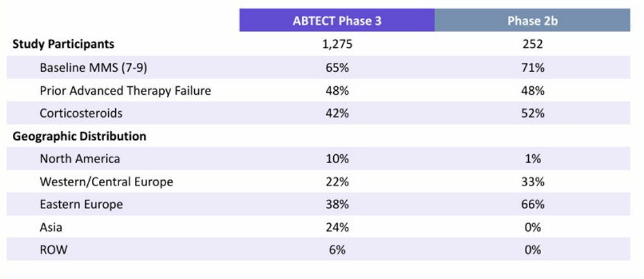Click the 33% Western/Central Europe cell
The width and height of the screenshot is (644, 279).
[x=532, y=182]
